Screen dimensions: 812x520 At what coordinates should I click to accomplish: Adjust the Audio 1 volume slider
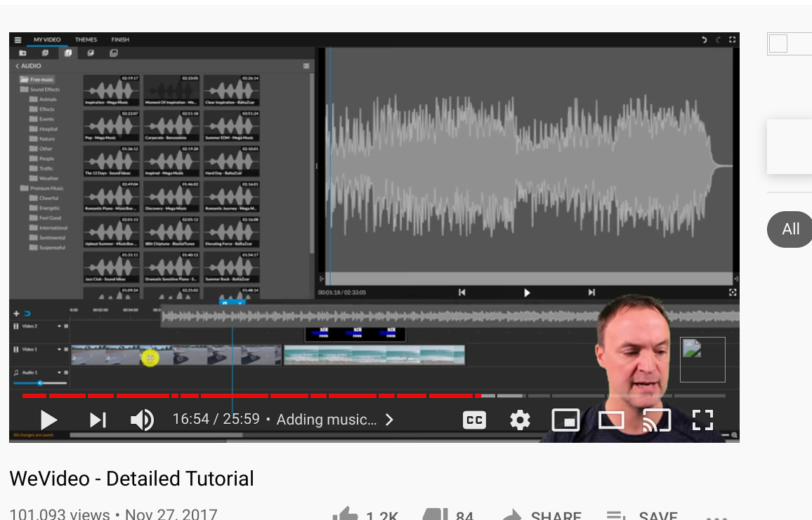[40, 383]
